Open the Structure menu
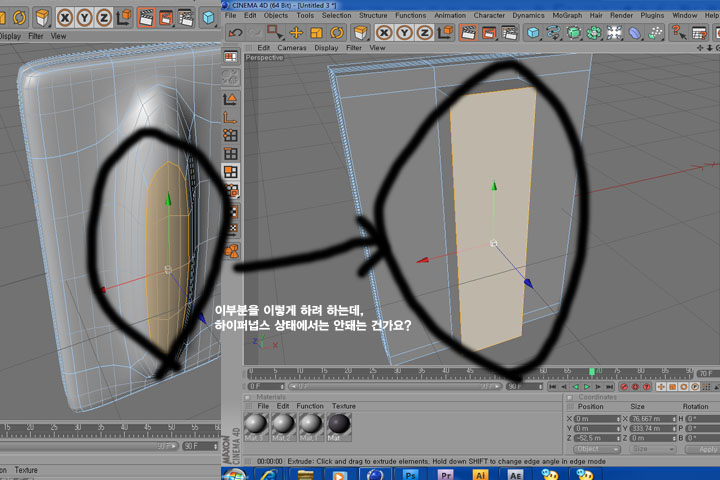This screenshot has width=720, height=480. pyautogui.click(x=373, y=15)
